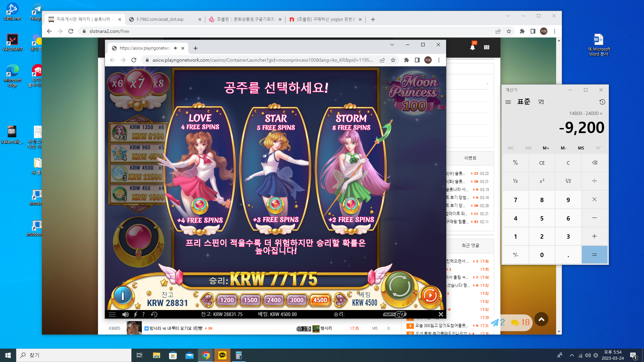Click the calculator square root key
The width and height of the screenshot is (644, 362).
pos(568,181)
